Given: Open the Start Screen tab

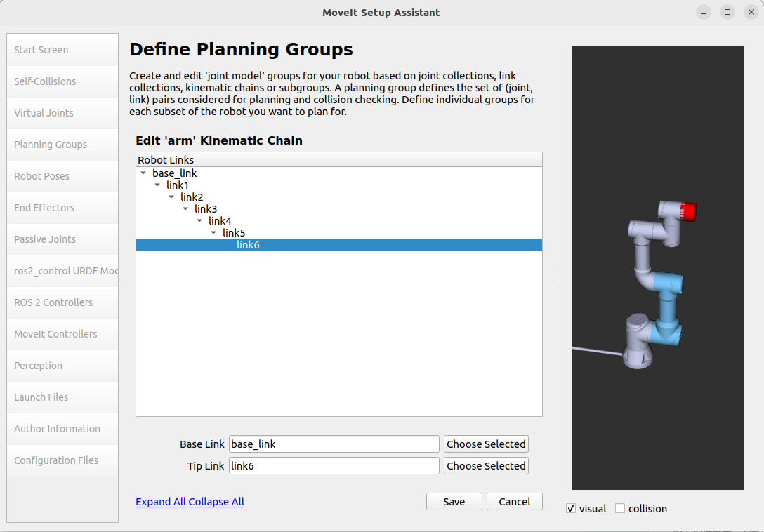Looking at the screenshot, I should [62, 50].
